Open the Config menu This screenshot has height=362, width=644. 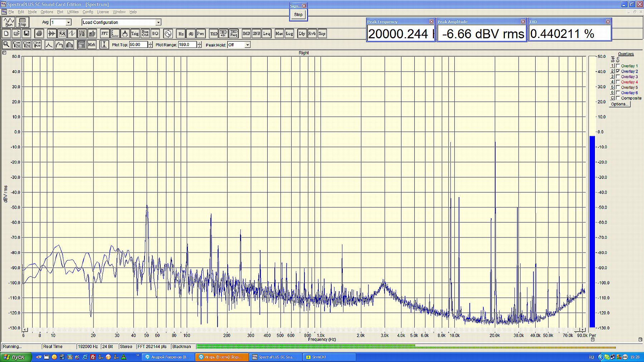(88, 12)
